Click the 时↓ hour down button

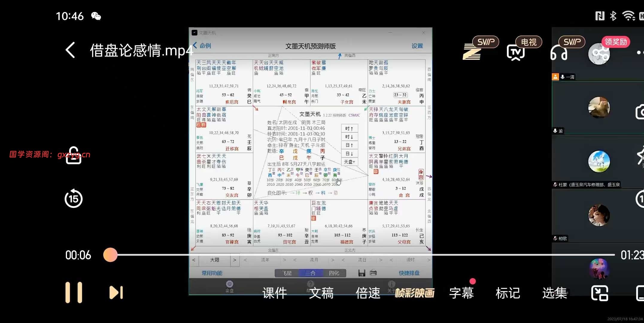[x=349, y=137]
